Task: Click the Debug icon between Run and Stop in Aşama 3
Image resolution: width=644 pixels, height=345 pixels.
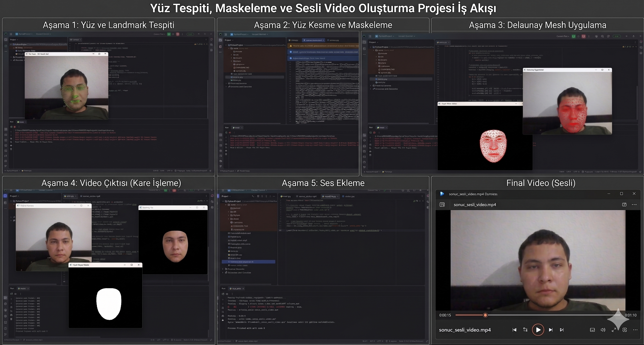Action: (579, 36)
